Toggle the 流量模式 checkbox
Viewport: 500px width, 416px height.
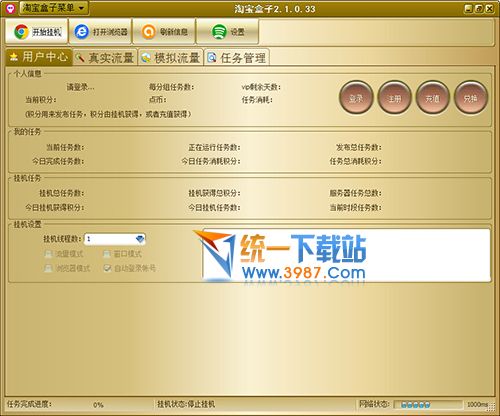(x=48, y=254)
